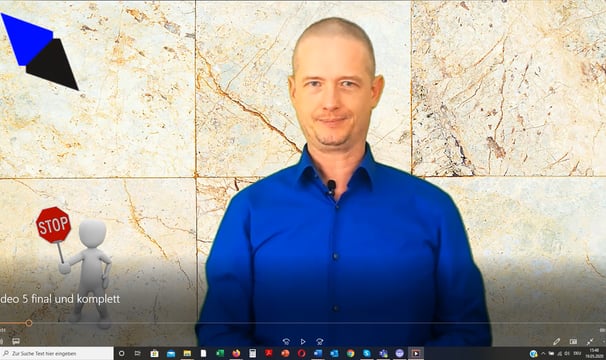The height and width of the screenshot is (360, 606).
Task: Open Adobe Acrobat on the taskbar
Action: (269, 353)
